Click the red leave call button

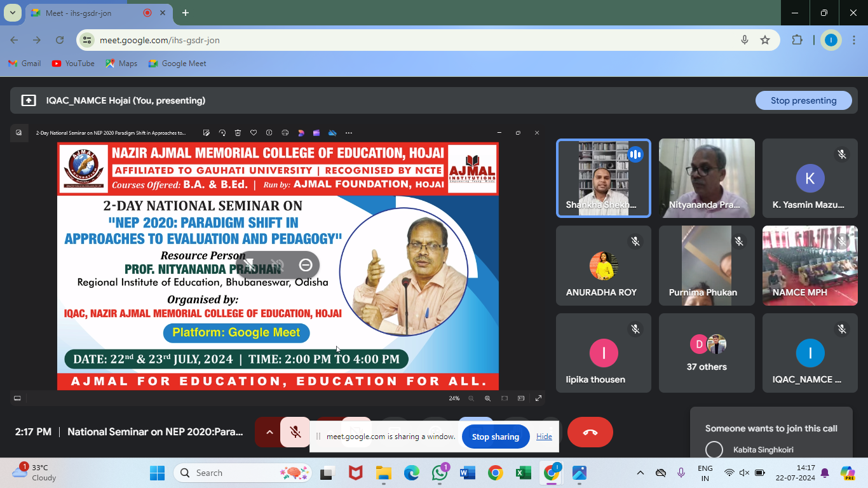pyautogui.click(x=590, y=433)
